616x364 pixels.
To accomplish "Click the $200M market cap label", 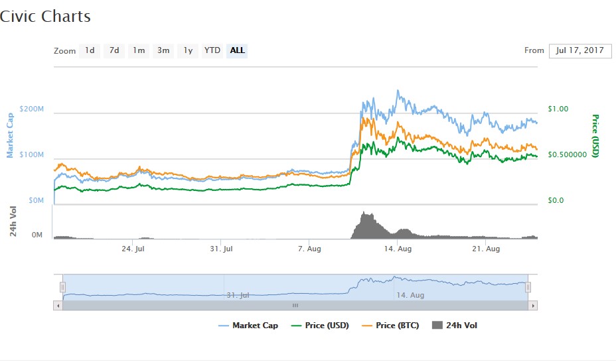I will [x=31, y=109].
